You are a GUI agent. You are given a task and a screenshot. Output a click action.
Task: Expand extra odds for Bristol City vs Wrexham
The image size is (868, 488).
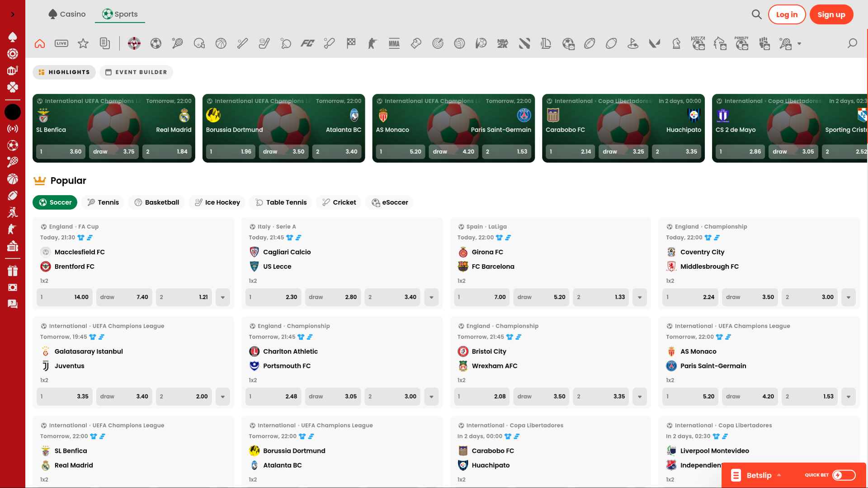[639, 396]
